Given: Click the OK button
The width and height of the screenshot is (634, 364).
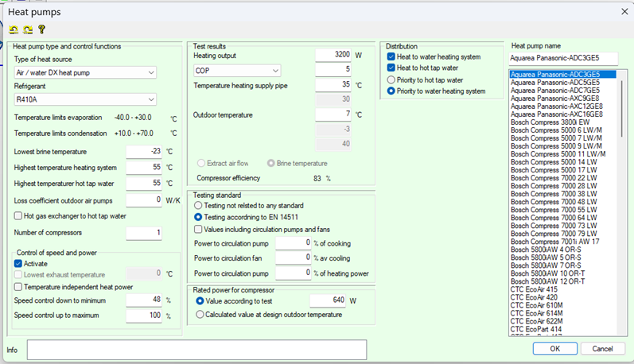Looking at the screenshot, I should click(x=554, y=348).
